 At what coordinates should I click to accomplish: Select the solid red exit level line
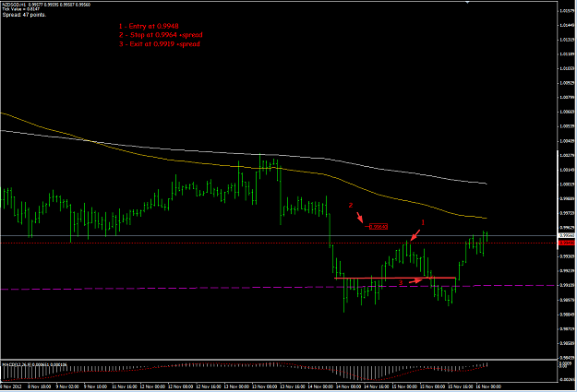pyautogui.click(x=395, y=278)
